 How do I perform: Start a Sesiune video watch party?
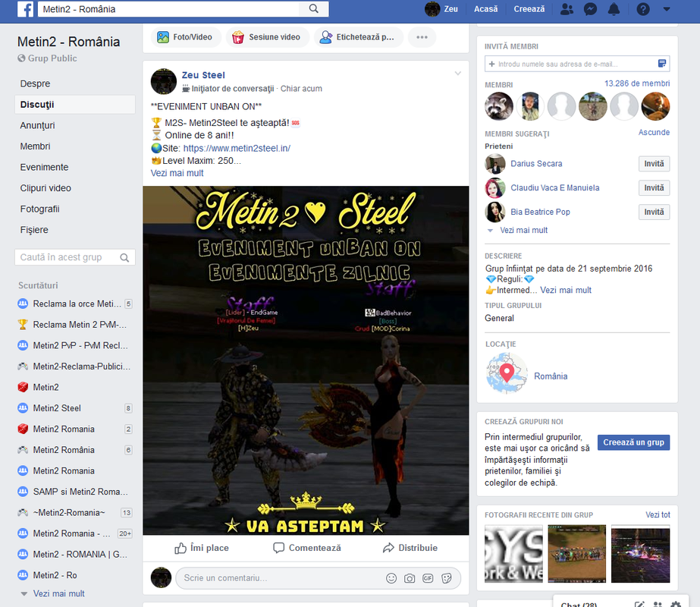(x=267, y=37)
